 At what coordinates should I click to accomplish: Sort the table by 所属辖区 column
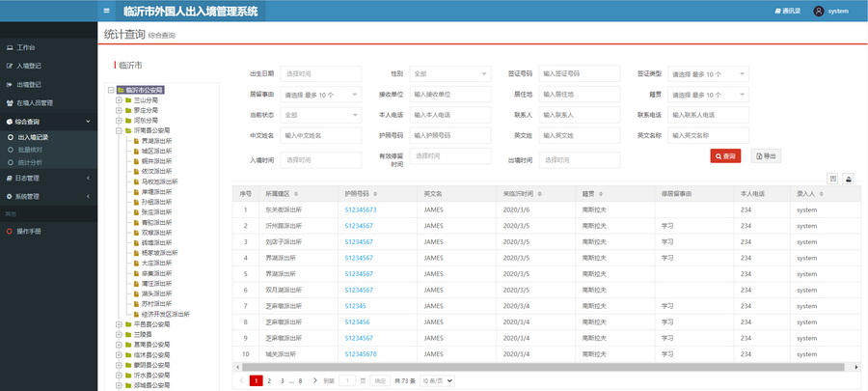tap(296, 194)
